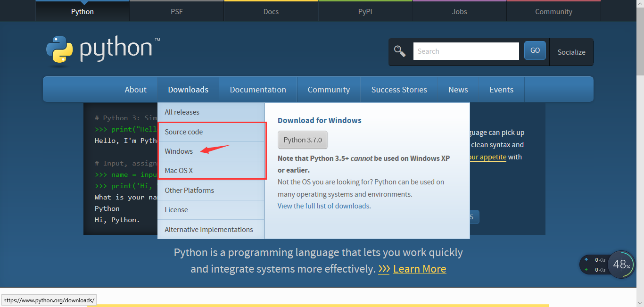This screenshot has width=644, height=307.
Task: Open the Events navigation menu
Action: pyautogui.click(x=501, y=90)
